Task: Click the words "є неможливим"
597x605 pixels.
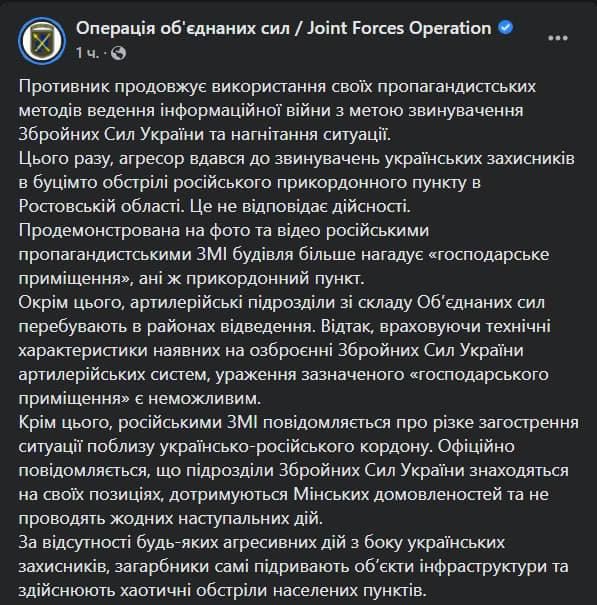Action: [198, 398]
